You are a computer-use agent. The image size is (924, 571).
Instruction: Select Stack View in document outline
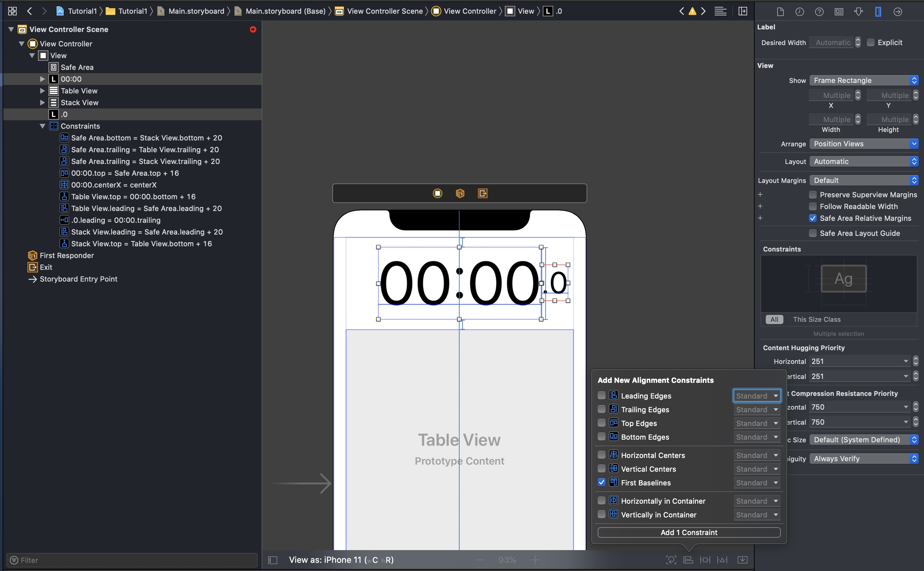(79, 103)
